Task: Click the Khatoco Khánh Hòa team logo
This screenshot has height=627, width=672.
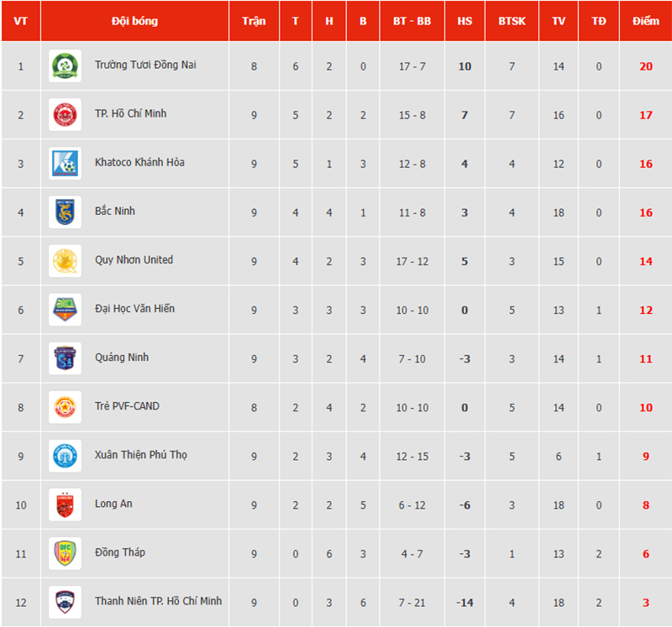Action: click(x=65, y=163)
